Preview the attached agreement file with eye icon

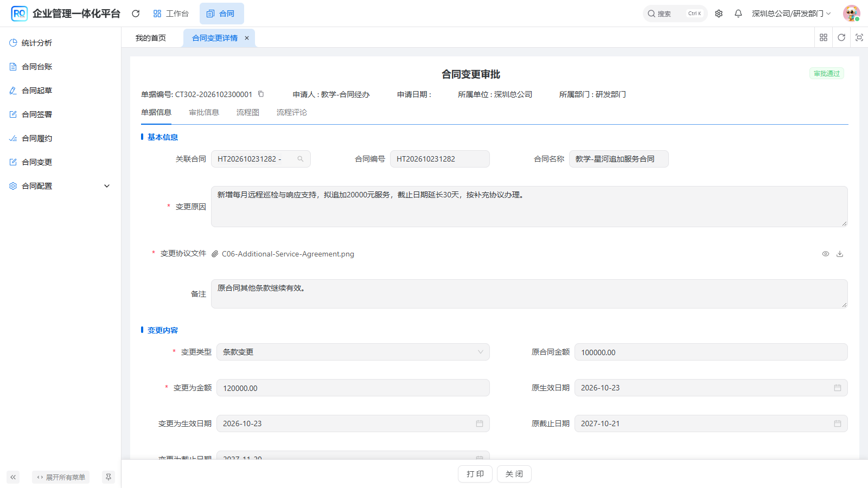tap(826, 254)
